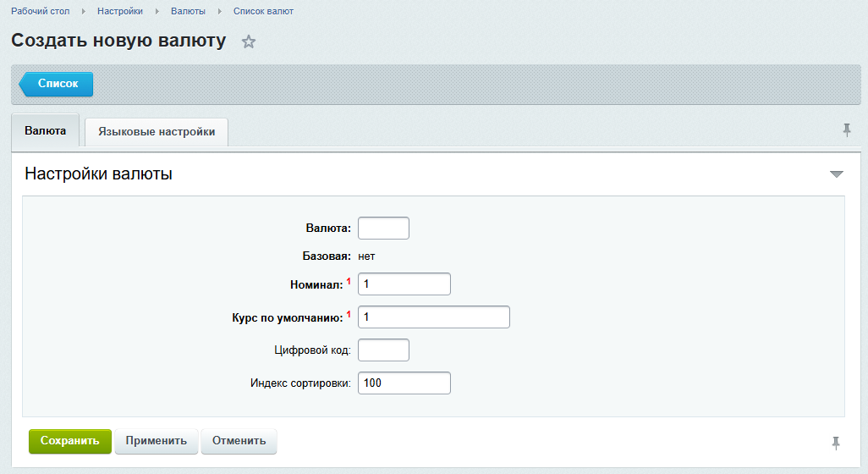Open Валюты breadcrumb link
Viewport: 868px width, 474px height.
(188, 11)
